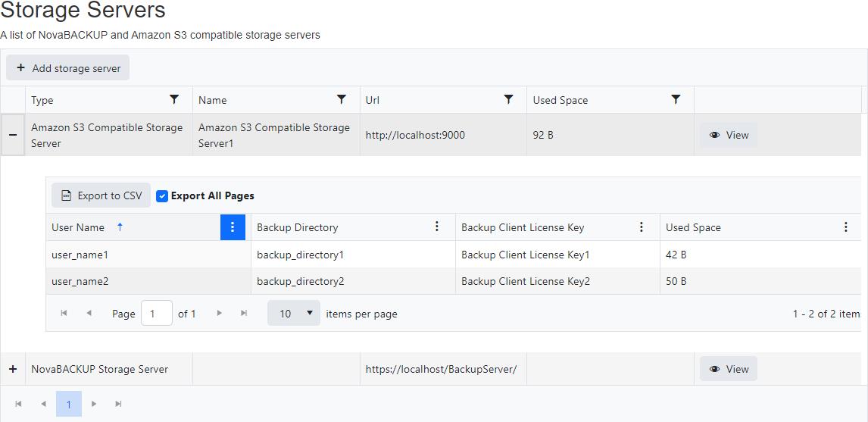The image size is (868, 422).
Task: Uncheck the Export All Pages checkbox
Action: coord(162,196)
